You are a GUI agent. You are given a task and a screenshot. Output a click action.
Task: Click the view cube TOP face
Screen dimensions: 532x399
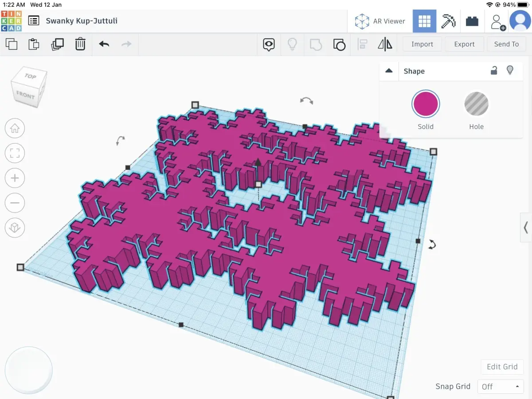tap(30, 77)
